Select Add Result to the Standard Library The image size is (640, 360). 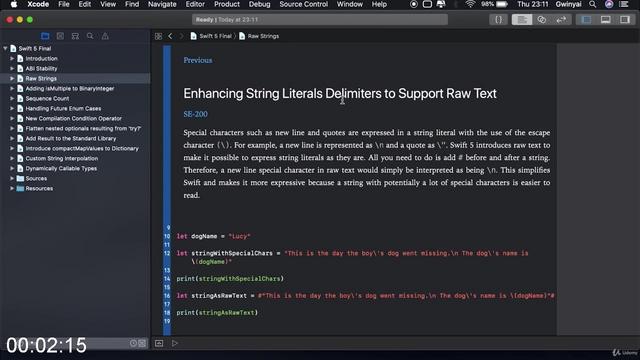pyautogui.click(x=71, y=138)
